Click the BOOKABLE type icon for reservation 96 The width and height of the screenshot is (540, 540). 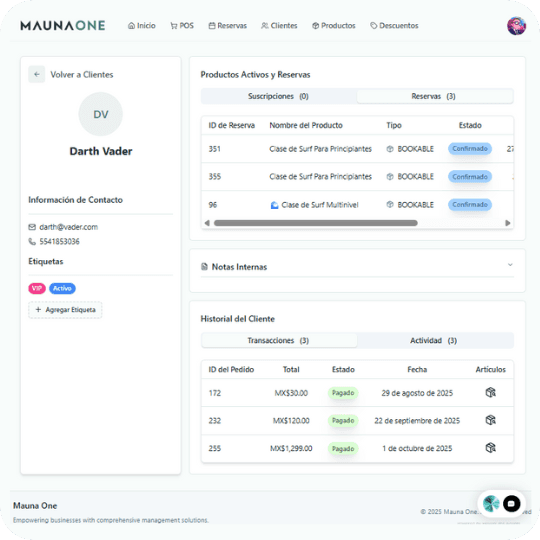390,205
